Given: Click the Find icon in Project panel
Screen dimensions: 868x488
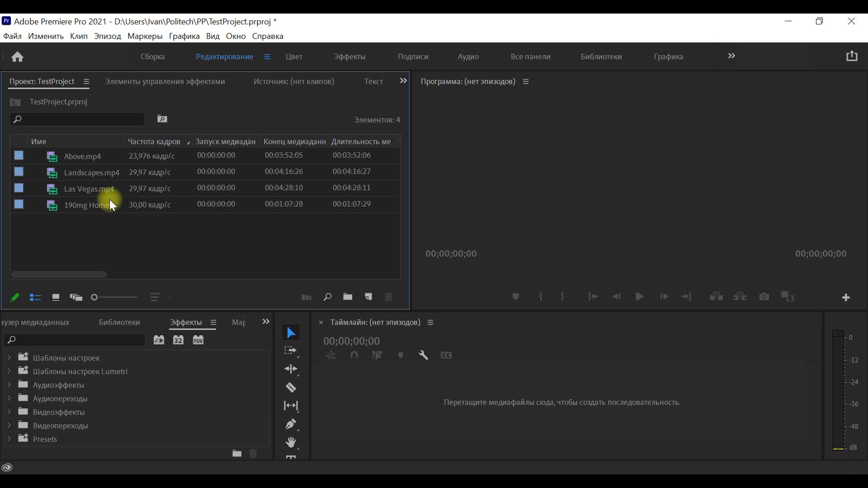Looking at the screenshot, I should click(327, 297).
